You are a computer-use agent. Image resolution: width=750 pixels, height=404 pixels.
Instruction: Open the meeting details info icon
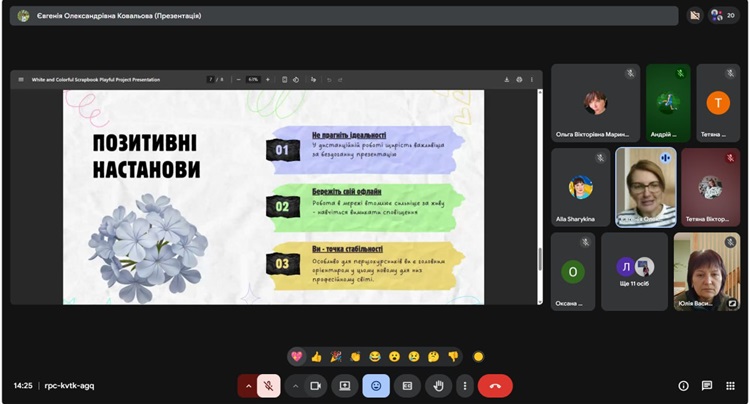point(684,385)
